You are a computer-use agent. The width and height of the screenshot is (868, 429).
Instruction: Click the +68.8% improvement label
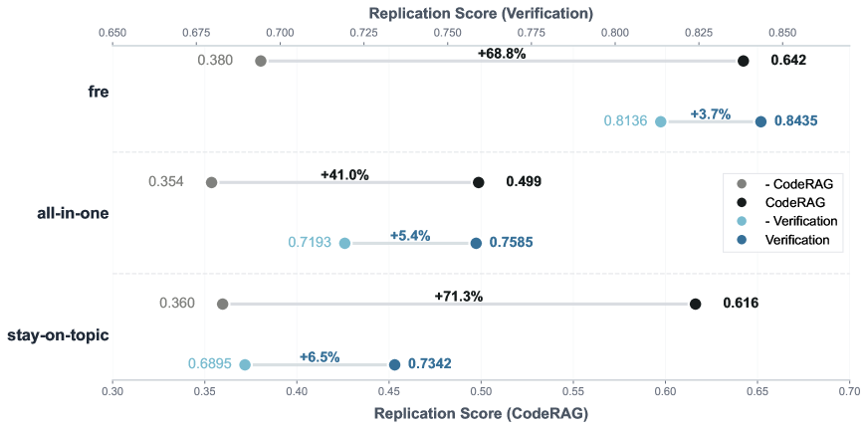502,54
